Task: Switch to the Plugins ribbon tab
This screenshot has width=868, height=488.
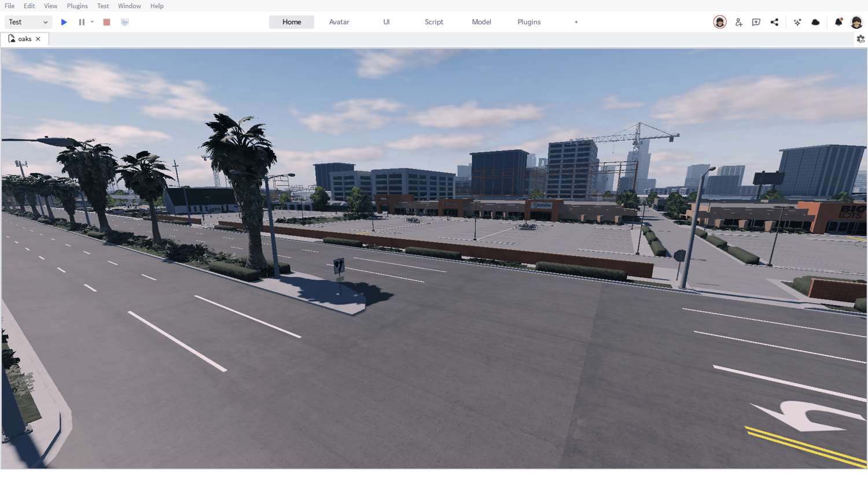Action: tap(529, 22)
